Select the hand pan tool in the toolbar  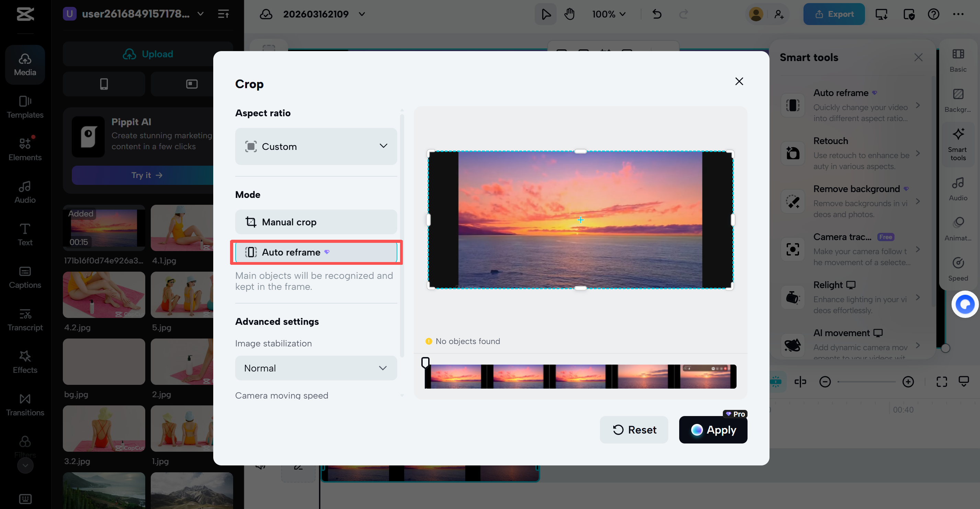click(x=570, y=14)
